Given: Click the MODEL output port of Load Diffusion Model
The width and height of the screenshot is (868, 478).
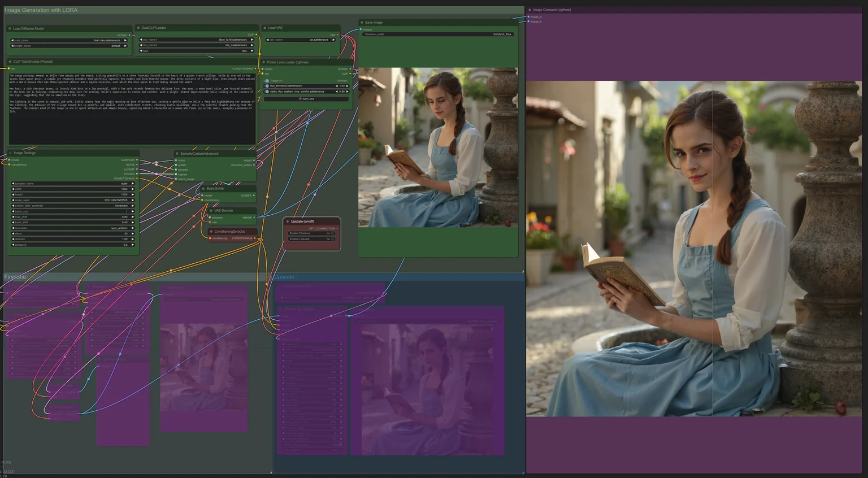Looking at the screenshot, I should (130, 35).
